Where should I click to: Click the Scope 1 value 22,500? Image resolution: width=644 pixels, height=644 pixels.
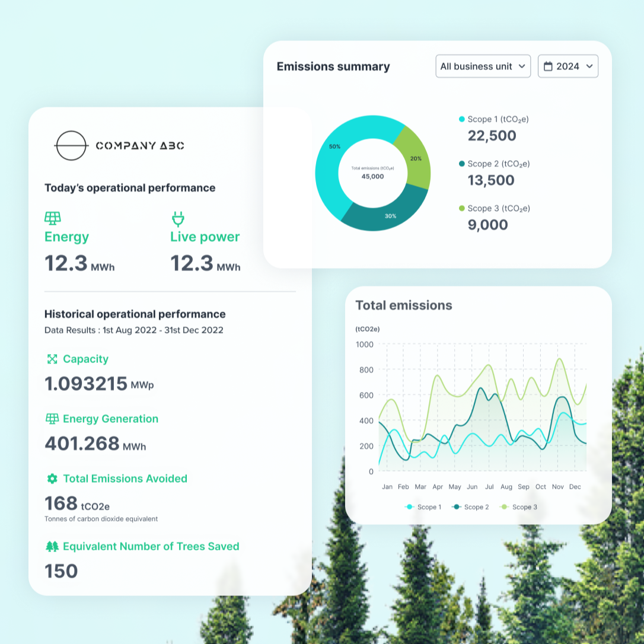pos(492,136)
